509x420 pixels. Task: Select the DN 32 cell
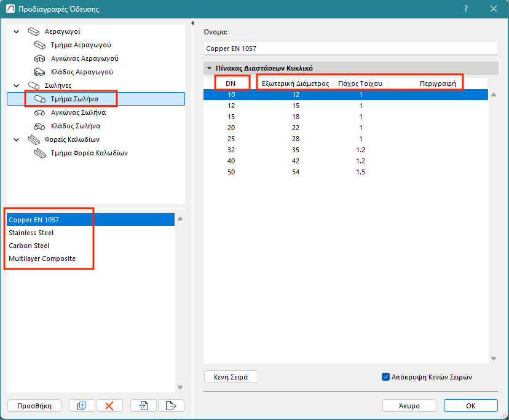coord(231,150)
